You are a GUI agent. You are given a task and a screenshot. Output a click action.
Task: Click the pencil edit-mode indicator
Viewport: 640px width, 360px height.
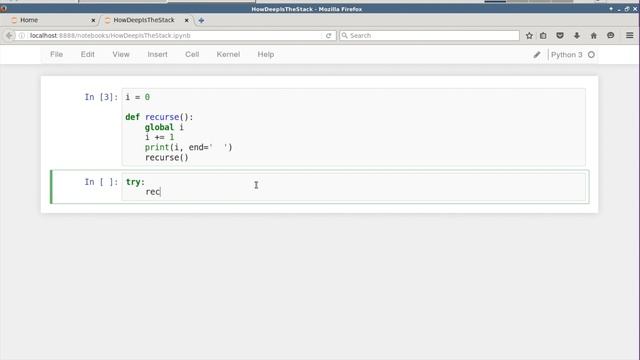pos(537,55)
